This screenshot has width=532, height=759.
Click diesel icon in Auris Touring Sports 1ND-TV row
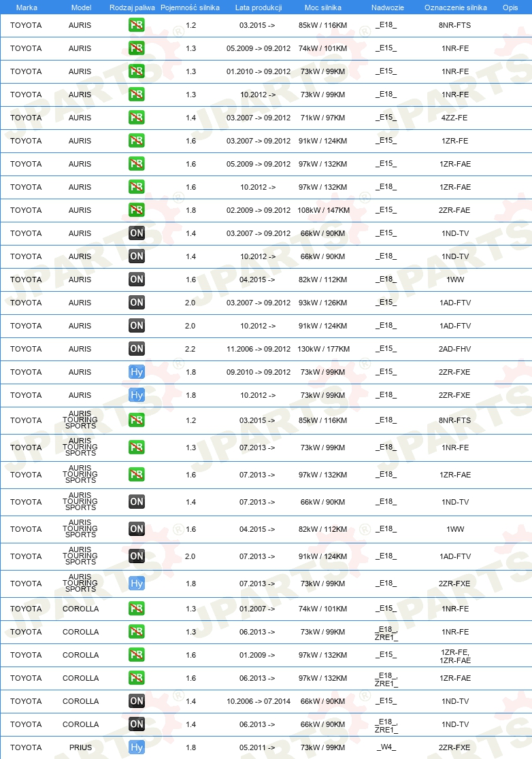tap(137, 502)
